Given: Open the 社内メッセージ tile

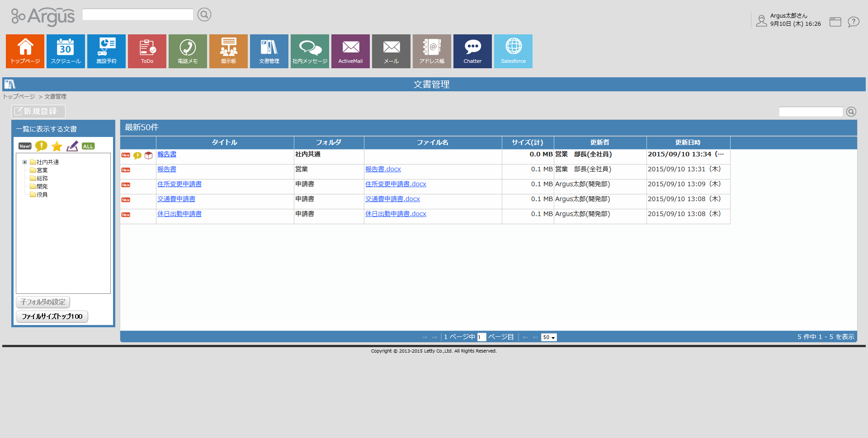Looking at the screenshot, I should click(310, 51).
